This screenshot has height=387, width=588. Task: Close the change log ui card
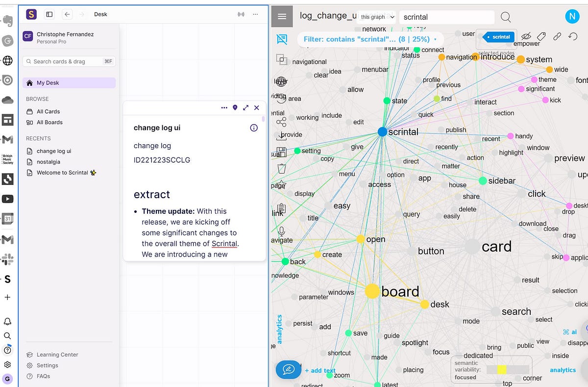coord(256,107)
